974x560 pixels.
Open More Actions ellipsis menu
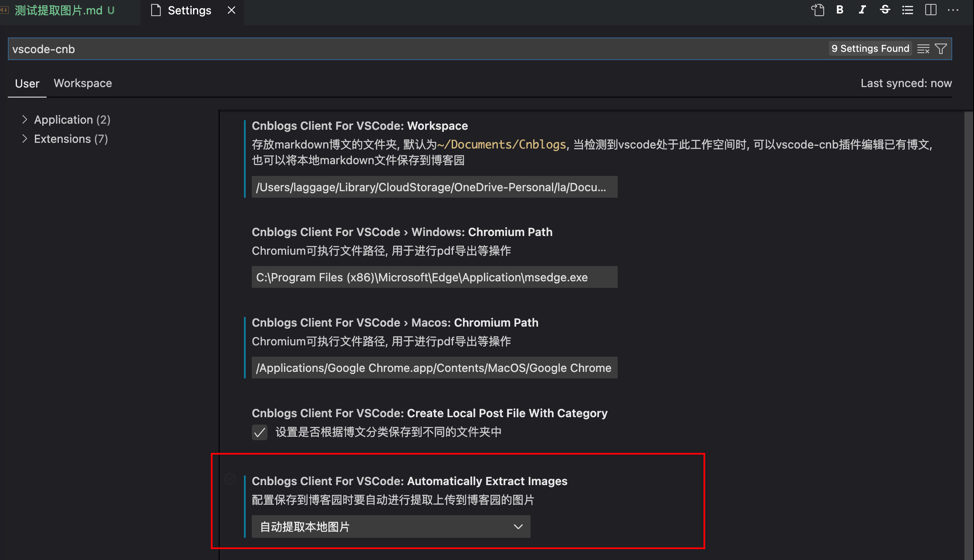pos(953,10)
